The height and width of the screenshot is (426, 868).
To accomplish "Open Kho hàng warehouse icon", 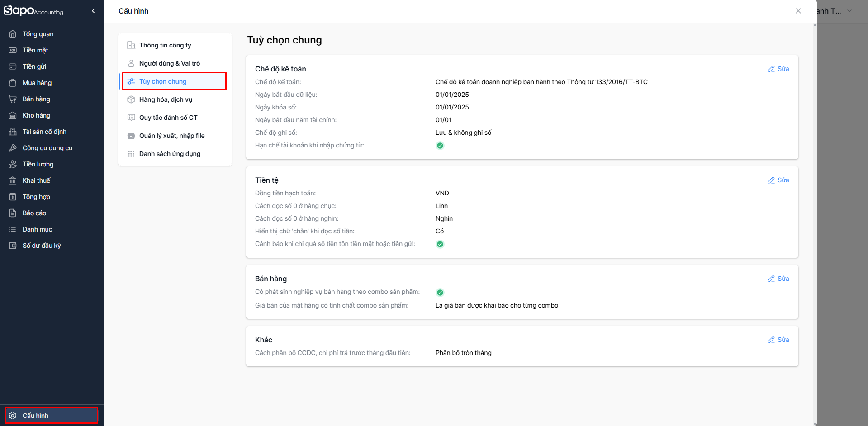I will pos(13,115).
